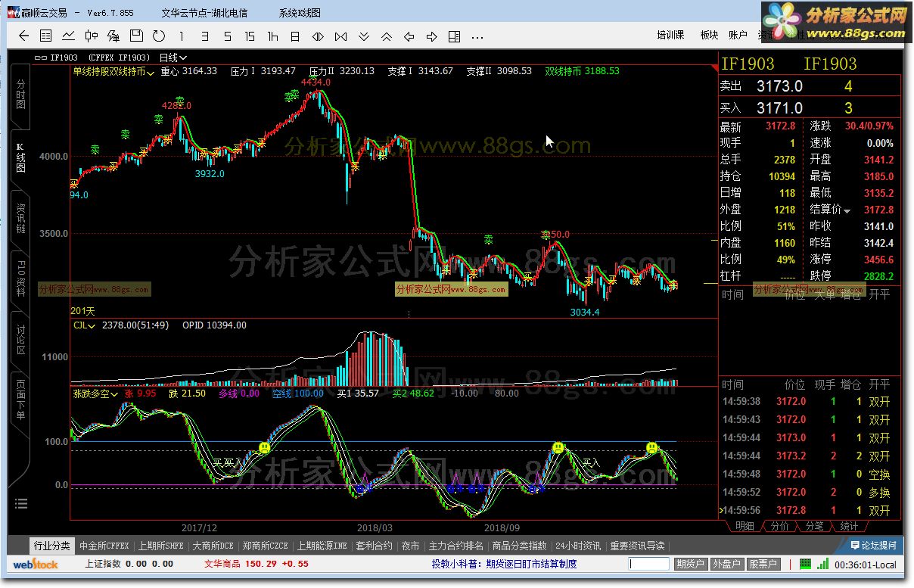The width and height of the screenshot is (914, 588).
Task: Open the 主力合约排名 bottom tab
Action: point(456,546)
